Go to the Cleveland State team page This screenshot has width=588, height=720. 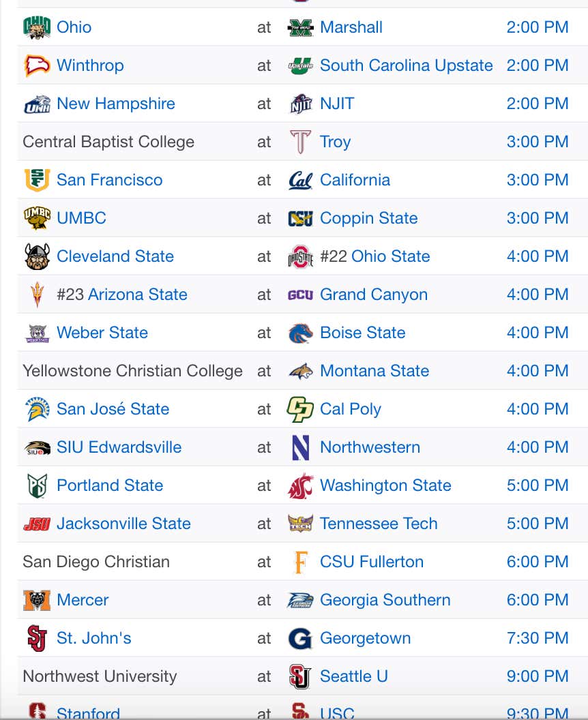pos(115,256)
